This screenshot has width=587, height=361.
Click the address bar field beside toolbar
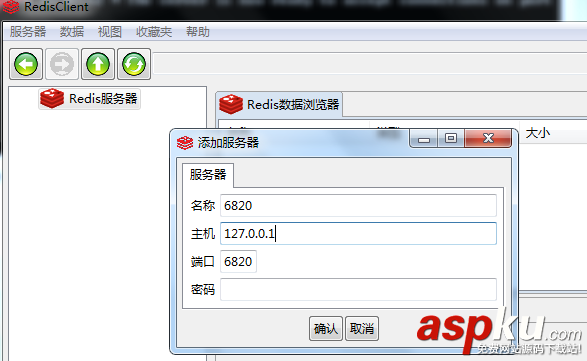(370, 64)
